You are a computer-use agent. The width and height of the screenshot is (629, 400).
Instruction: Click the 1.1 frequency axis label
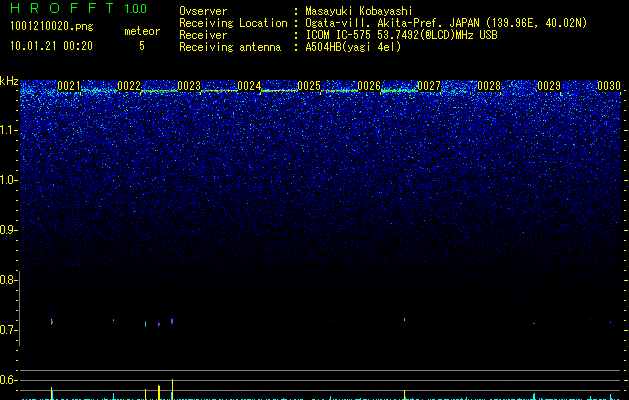tap(8, 130)
